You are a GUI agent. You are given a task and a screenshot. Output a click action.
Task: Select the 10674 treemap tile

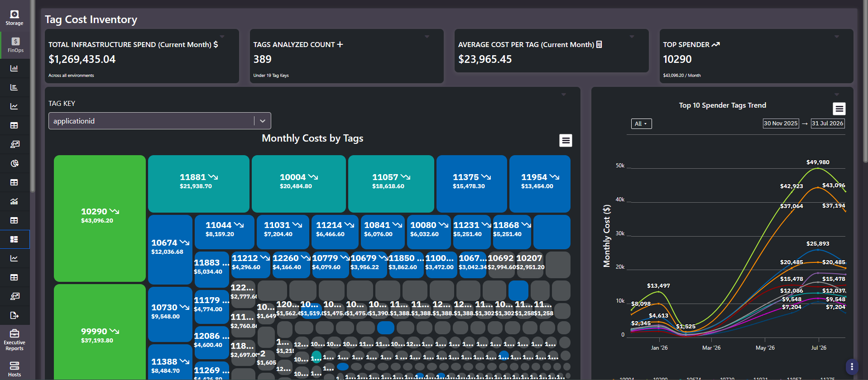tap(170, 250)
